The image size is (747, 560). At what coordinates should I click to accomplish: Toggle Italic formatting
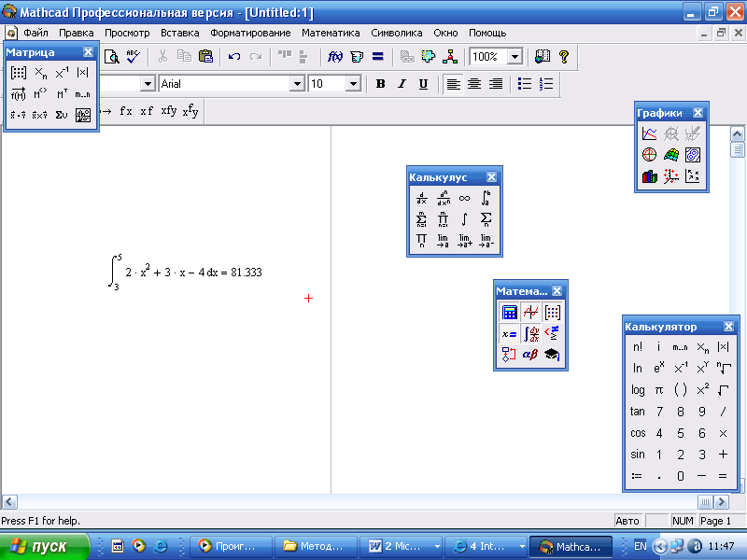click(x=402, y=84)
